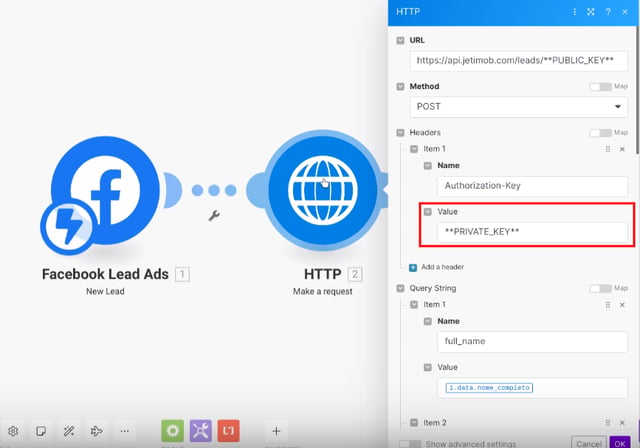Collapse the Headers section

(400, 133)
